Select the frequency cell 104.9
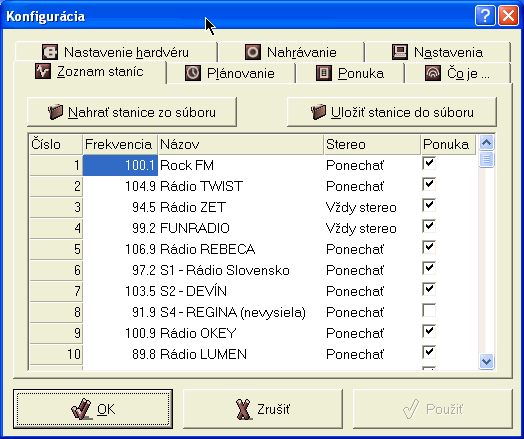This screenshot has width=524, height=439. coord(120,186)
